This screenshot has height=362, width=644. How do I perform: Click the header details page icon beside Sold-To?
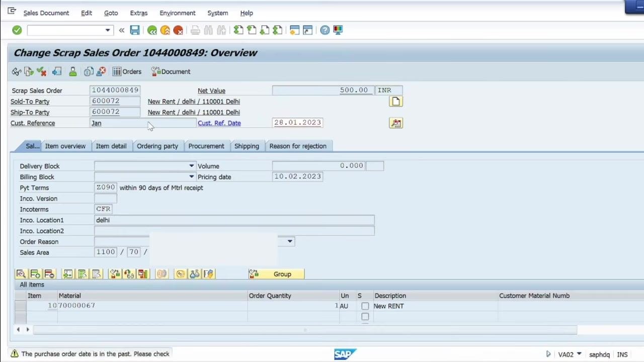[x=396, y=102]
